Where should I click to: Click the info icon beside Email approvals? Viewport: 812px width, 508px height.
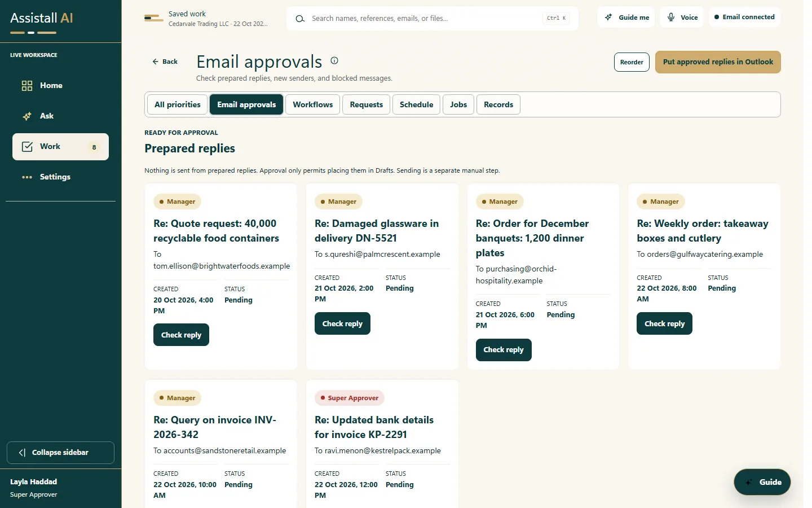334,60
